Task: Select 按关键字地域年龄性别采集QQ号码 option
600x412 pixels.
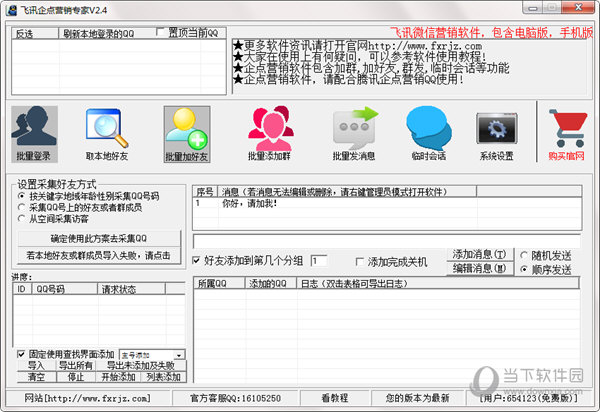Action: pyautogui.click(x=21, y=196)
